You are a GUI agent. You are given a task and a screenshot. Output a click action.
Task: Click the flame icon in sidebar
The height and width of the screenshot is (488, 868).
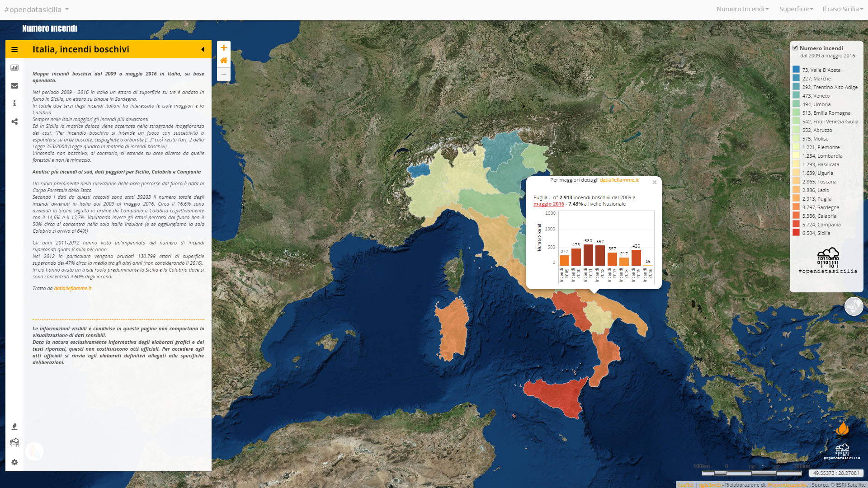coord(14,426)
